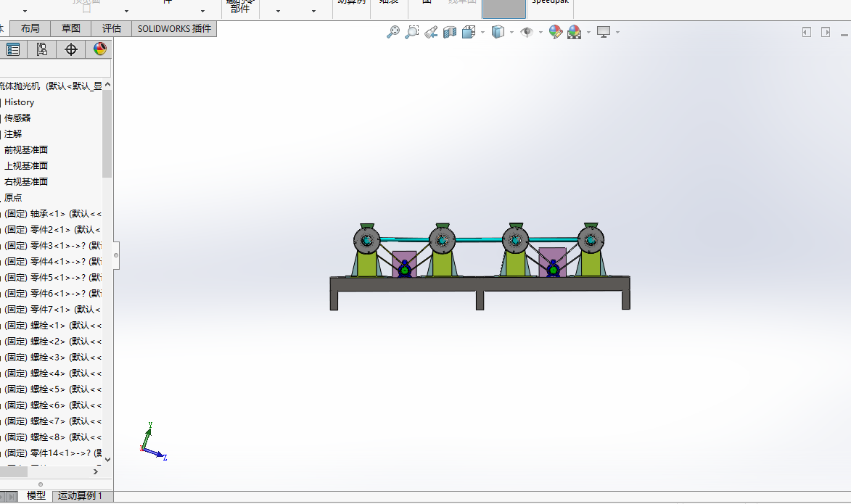Expand the Apply Scene dropdown arrow
Image resolution: width=851 pixels, height=504 pixels.
click(x=588, y=33)
